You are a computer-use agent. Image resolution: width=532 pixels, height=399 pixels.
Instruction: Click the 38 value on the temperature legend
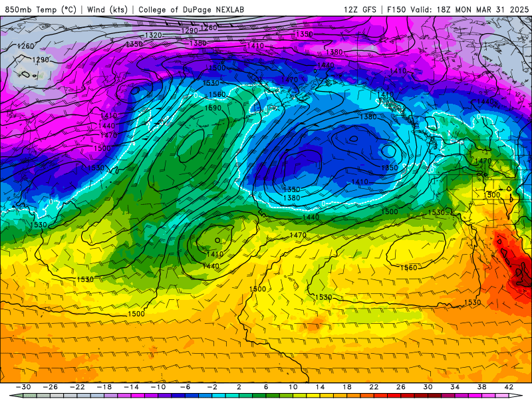pyautogui.click(x=481, y=387)
